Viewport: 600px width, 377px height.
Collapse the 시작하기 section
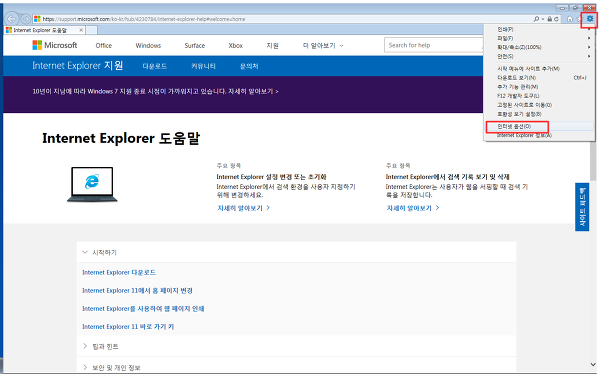point(297,252)
